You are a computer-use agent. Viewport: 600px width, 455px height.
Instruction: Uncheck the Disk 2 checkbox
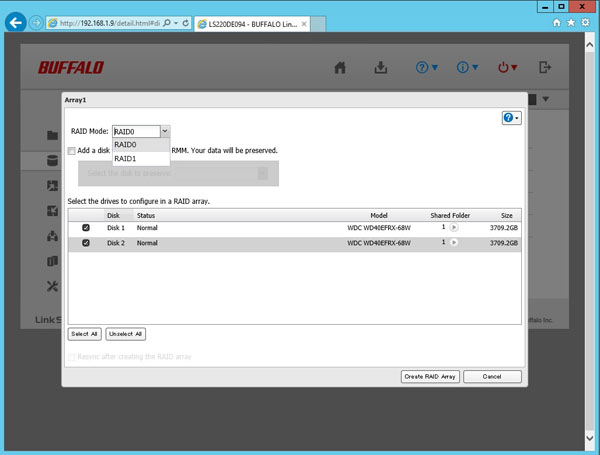click(86, 243)
